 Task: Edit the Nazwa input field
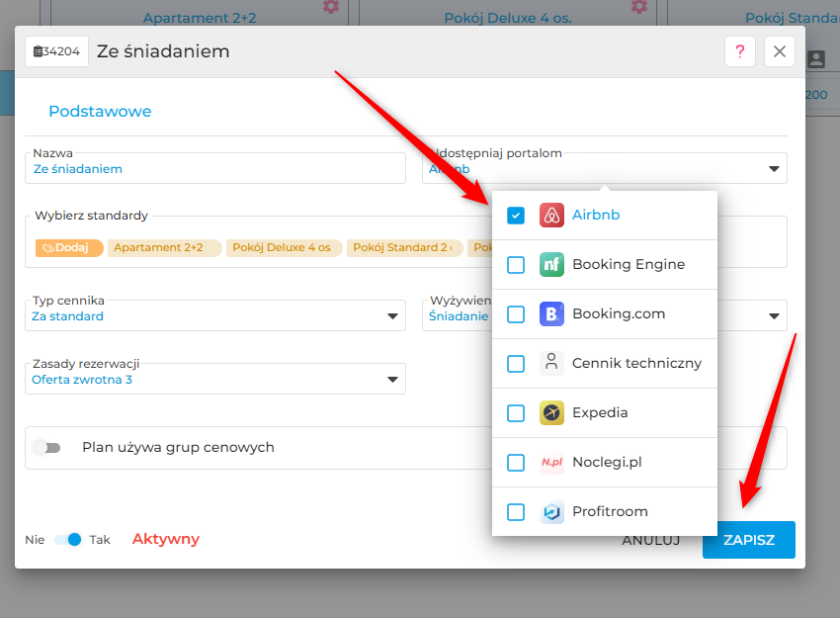pos(215,168)
